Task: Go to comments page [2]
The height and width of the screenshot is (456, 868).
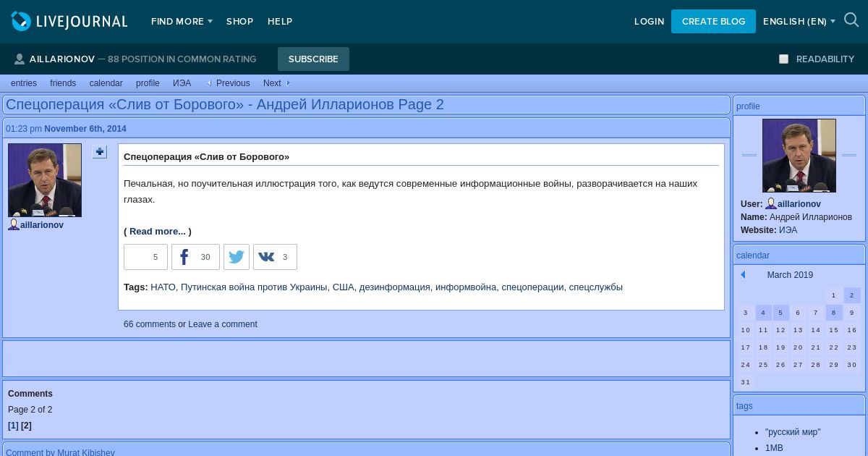Action: [26, 426]
